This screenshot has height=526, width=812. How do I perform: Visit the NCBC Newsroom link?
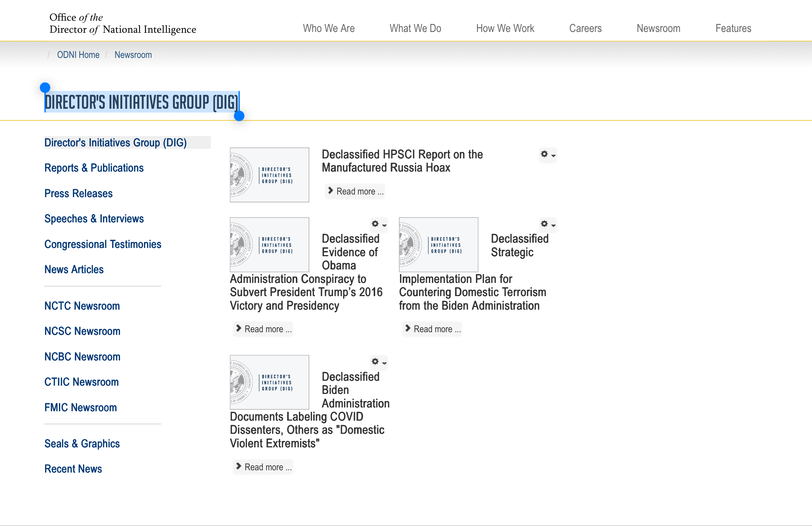coord(82,357)
